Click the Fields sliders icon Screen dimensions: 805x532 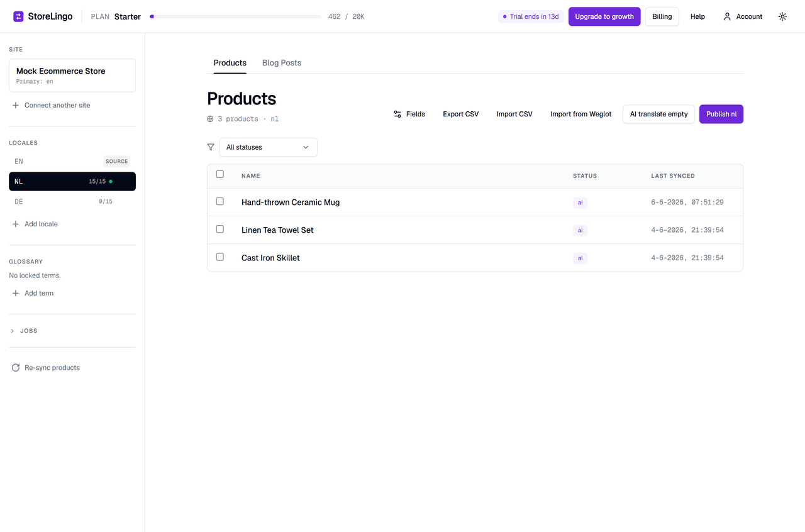[397, 114]
